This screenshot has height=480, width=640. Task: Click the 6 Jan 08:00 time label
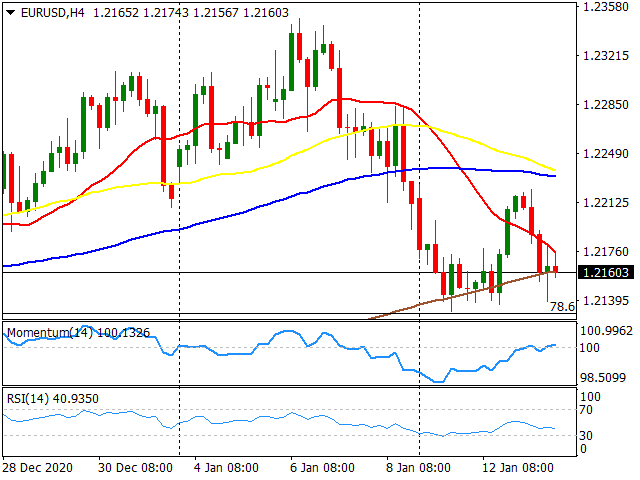(322, 467)
